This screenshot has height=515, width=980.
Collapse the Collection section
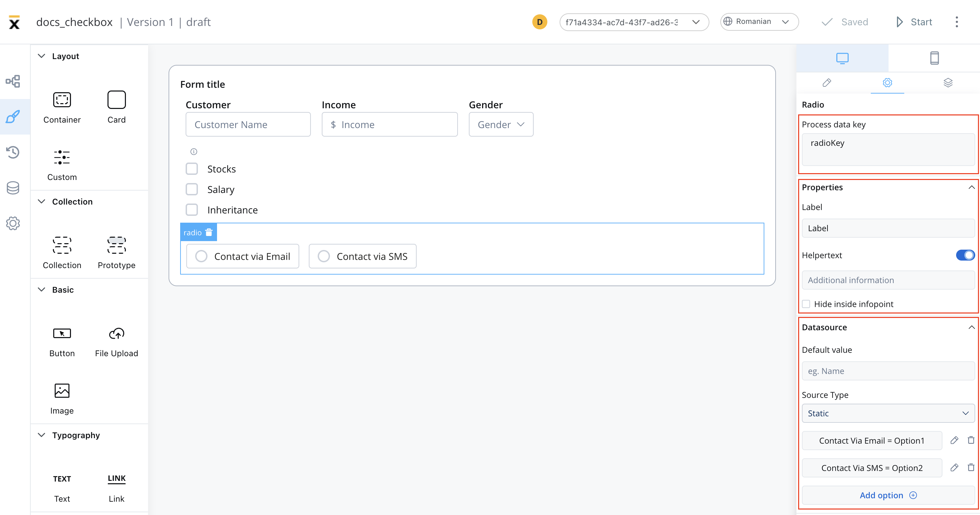(x=42, y=201)
